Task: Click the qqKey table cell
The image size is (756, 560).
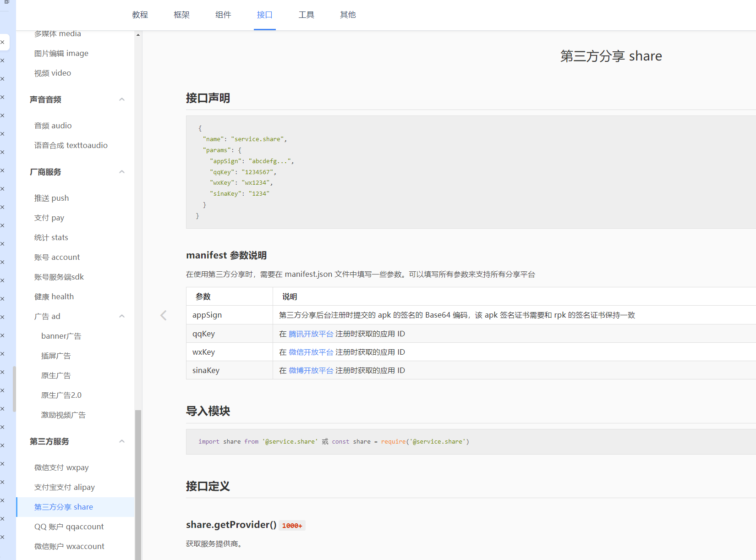Action: tap(230, 334)
